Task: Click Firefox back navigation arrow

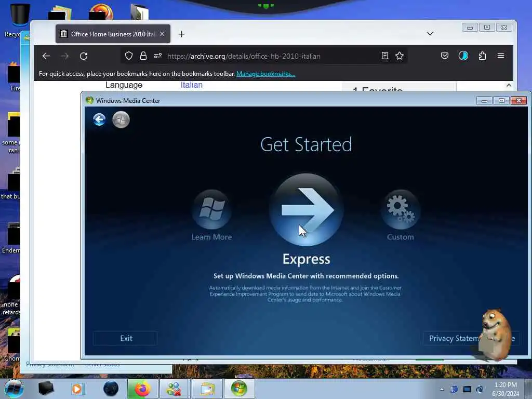Action: (46, 56)
